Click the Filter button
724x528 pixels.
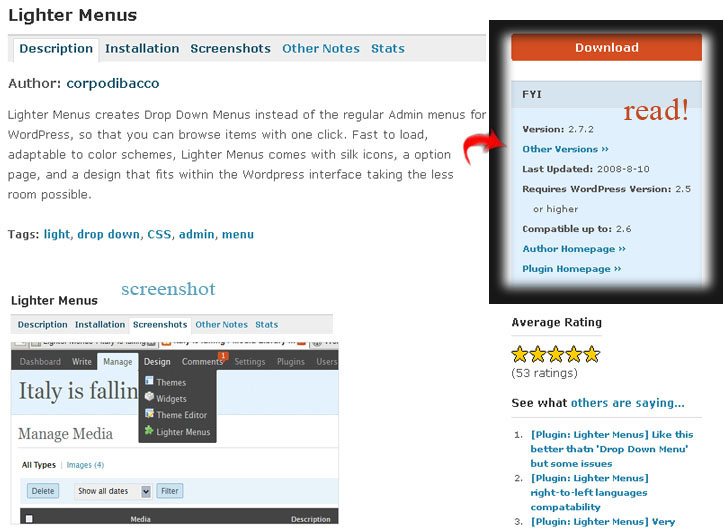point(170,491)
